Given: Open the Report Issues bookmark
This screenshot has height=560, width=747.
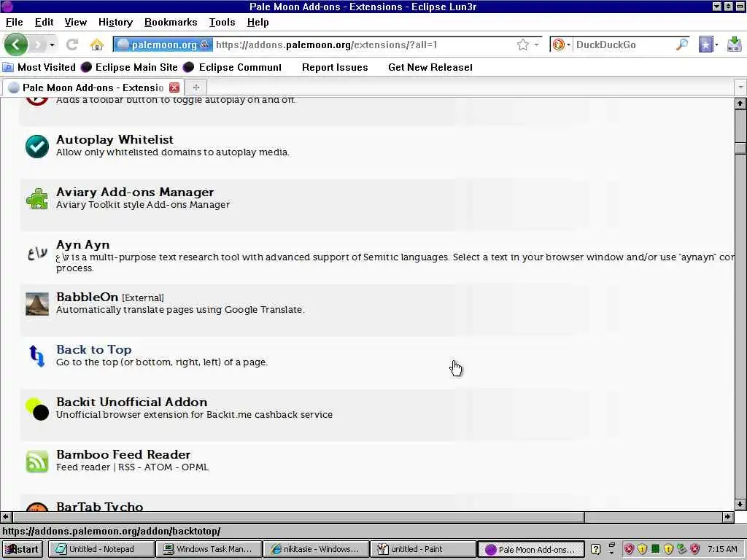Looking at the screenshot, I should [335, 67].
